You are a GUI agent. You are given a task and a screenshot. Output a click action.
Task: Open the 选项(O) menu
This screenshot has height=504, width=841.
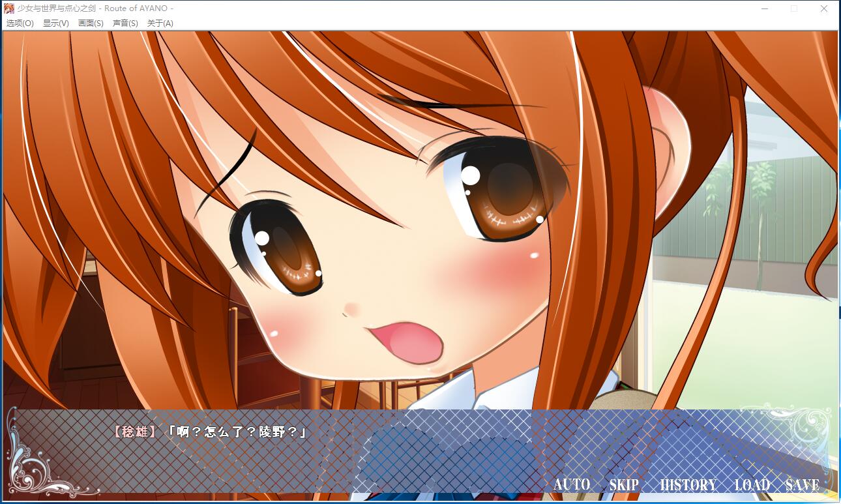tap(20, 23)
